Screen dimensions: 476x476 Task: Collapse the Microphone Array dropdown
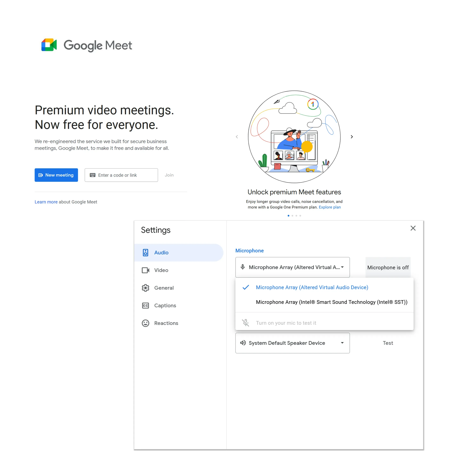(292, 267)
